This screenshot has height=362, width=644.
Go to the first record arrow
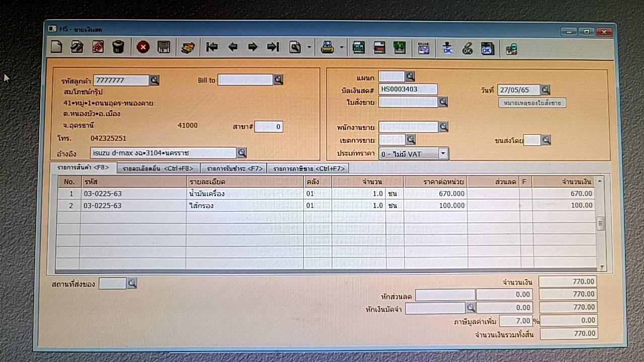(212, 47)
